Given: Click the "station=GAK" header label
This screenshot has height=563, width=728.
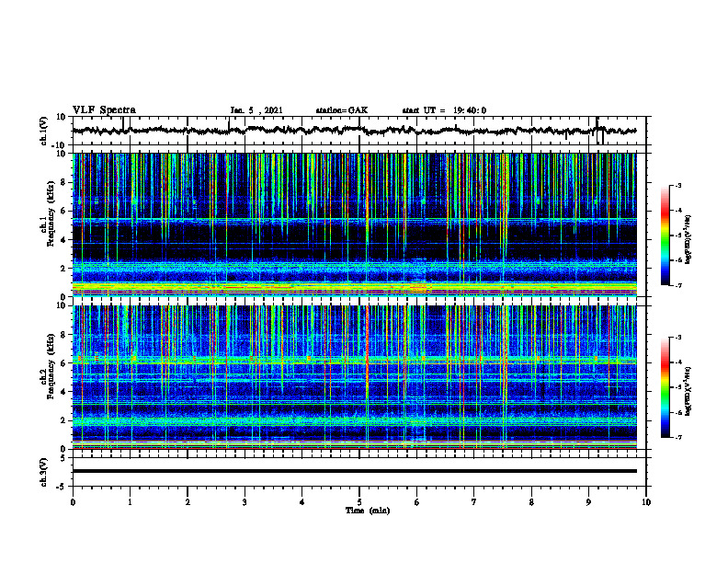Looking at the screenshot, I should (x=342, y=110).
